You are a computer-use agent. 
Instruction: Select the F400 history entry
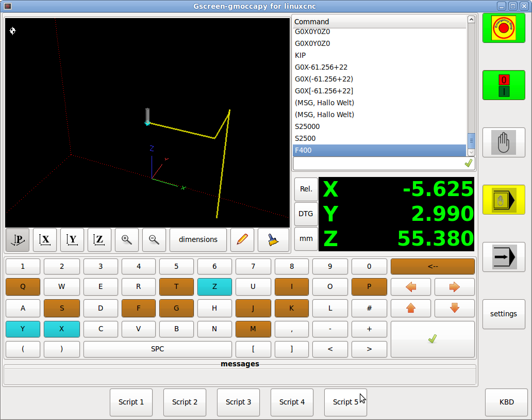(379, 151)
